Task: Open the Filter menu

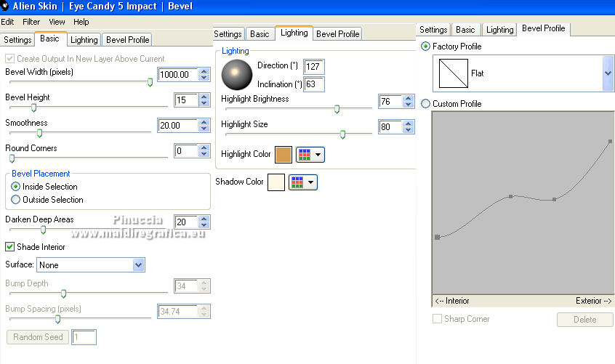Action: click(x=31, y=22)
